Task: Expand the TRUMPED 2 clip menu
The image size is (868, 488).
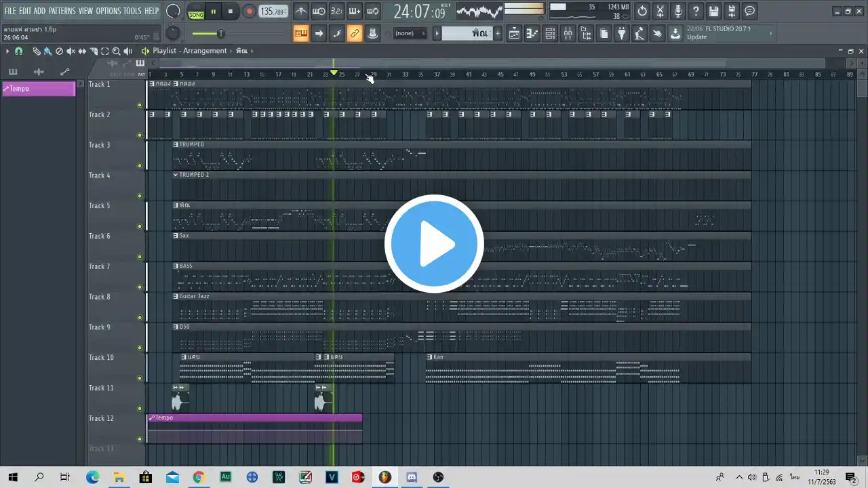Action: click(176, 175)
